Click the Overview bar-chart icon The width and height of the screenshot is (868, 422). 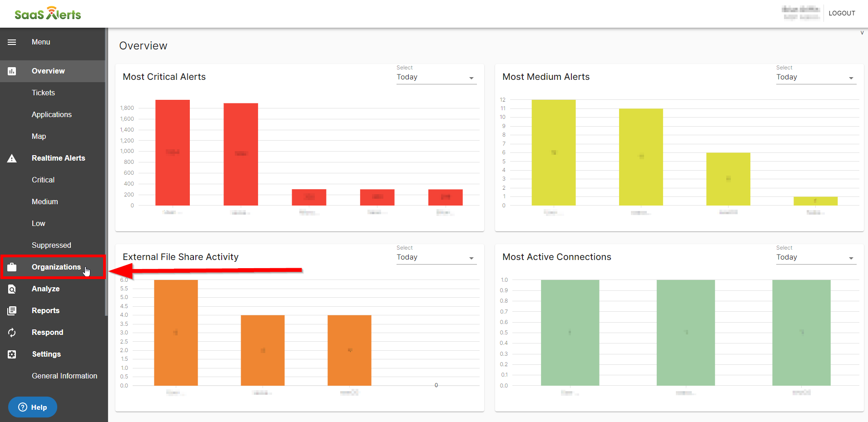coord(12,71)
